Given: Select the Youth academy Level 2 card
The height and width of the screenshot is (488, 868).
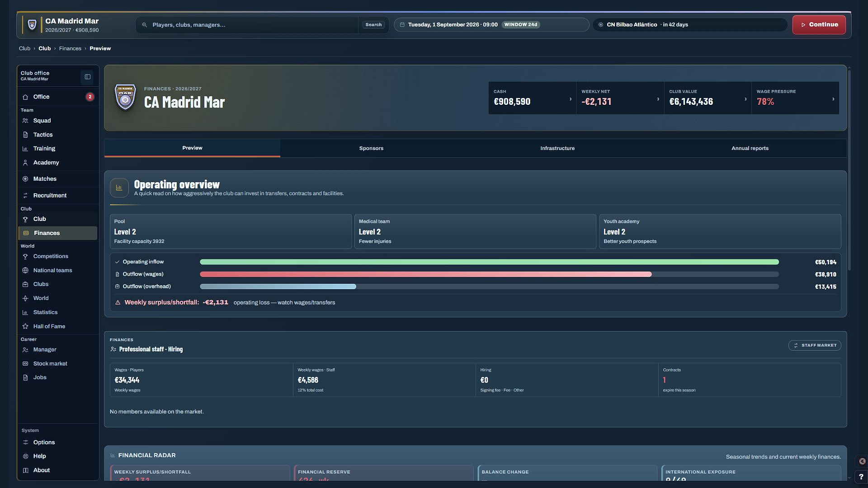Looking at the screenshot, I should pos(720,231).
